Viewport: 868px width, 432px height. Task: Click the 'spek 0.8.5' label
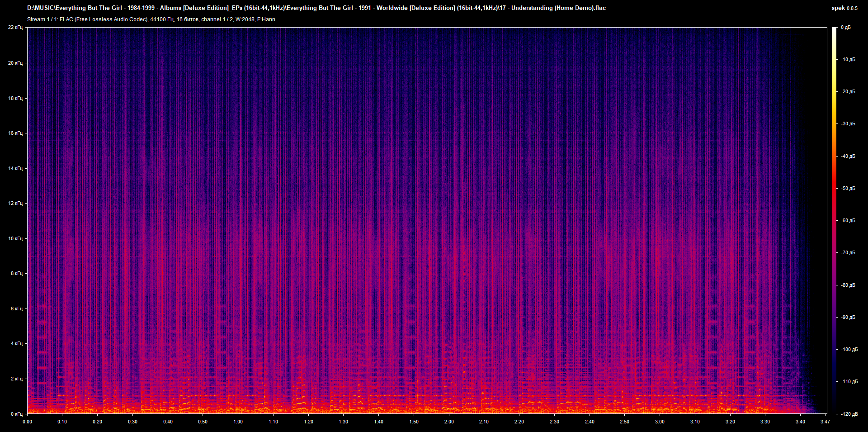pyautogui.click(x=844, y=8)
